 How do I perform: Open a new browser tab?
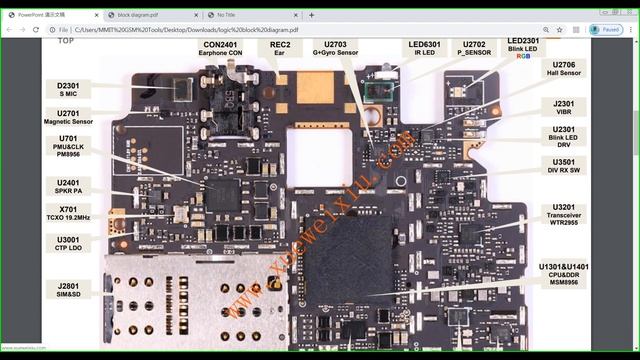coord(311,15)
